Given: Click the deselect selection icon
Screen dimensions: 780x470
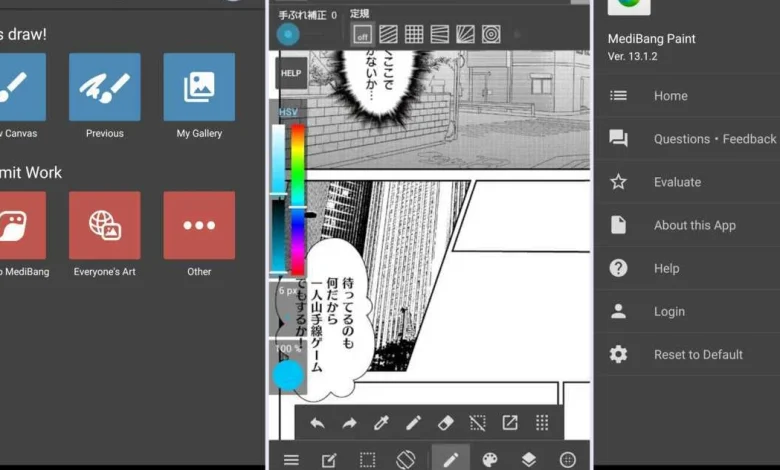Looking at the screenshot, I should (x=478, y=423).
